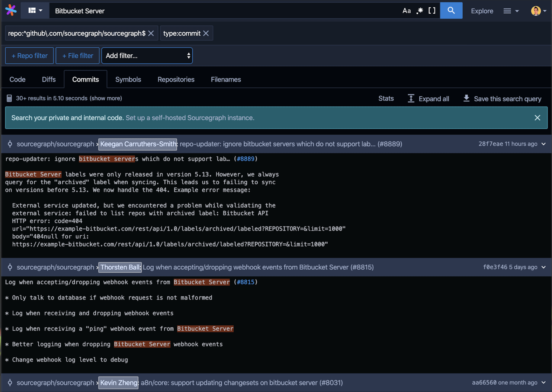Image resolution: width=552 pixels, height=392 pixels.
Task: Collapse the 28f7eae commit result chevron
Action: pyautogui.click(x=543, y=144)
